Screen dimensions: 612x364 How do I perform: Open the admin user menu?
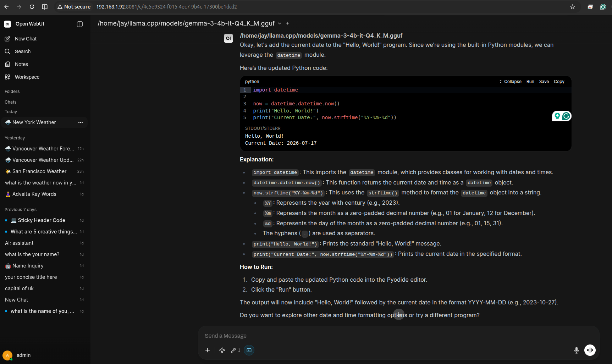(44, 355)
